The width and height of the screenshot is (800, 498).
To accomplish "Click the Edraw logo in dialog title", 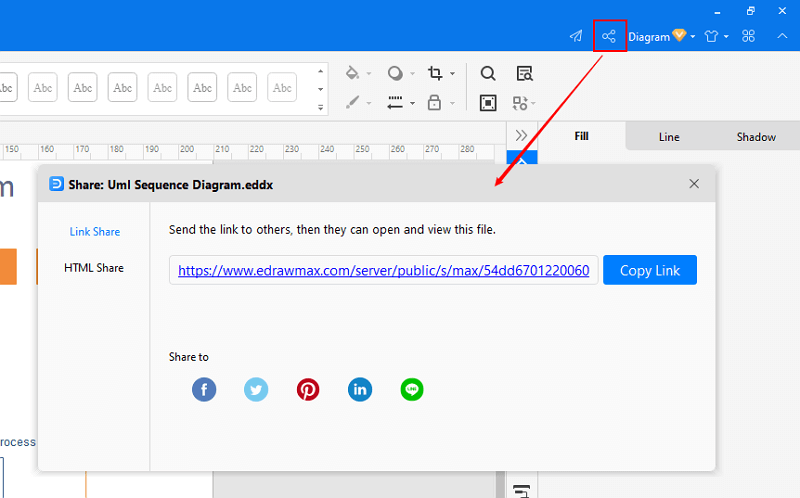I will pyautogui.click(x=56, y=184).
